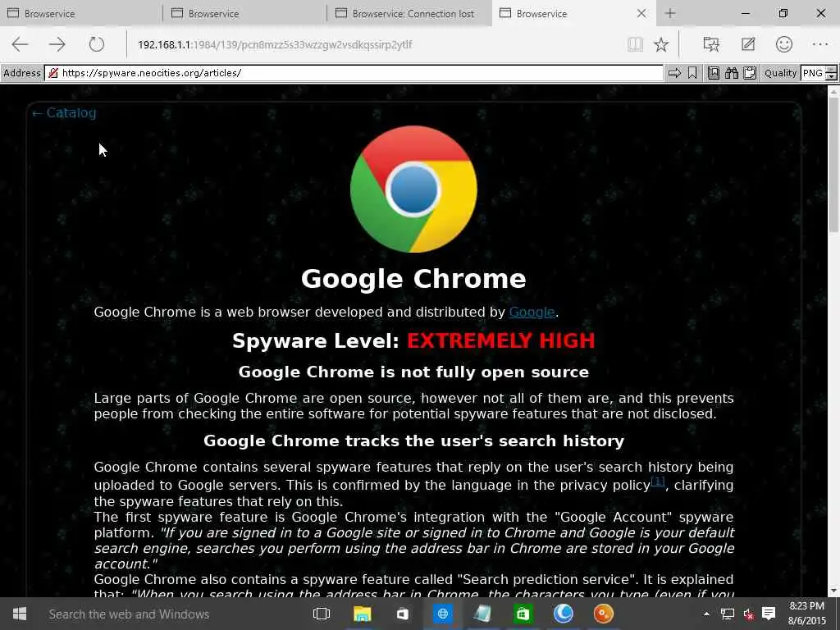840x630 pixels.
Task: Click the taskbar clock showing 8:23 PM
Action: coord(807,614)
